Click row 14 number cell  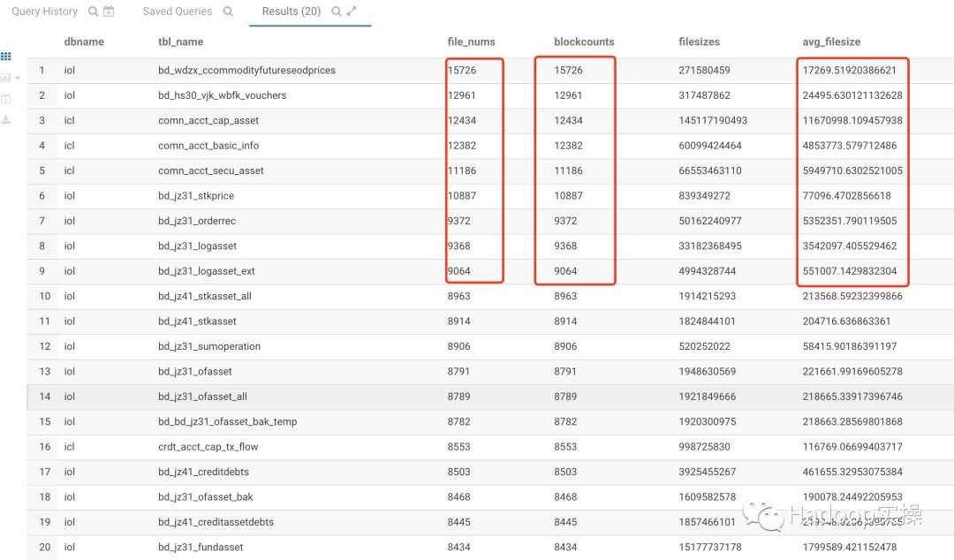[44, 397]
